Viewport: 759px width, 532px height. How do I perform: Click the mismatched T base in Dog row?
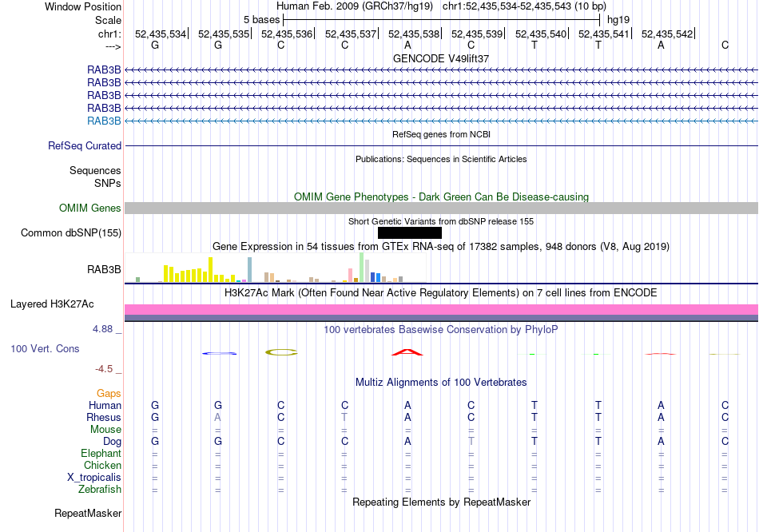coord(471,442)
